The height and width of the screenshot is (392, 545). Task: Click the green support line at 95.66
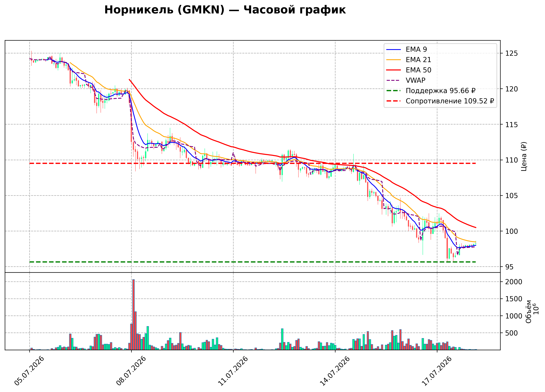click(x=252, y=262)
